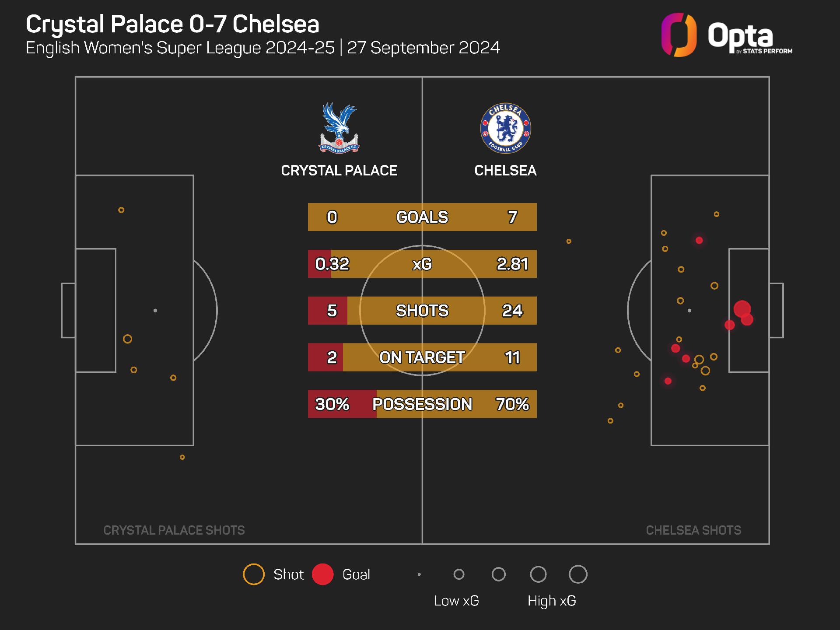Click the ON TARGET stat bar

point(422,357)
